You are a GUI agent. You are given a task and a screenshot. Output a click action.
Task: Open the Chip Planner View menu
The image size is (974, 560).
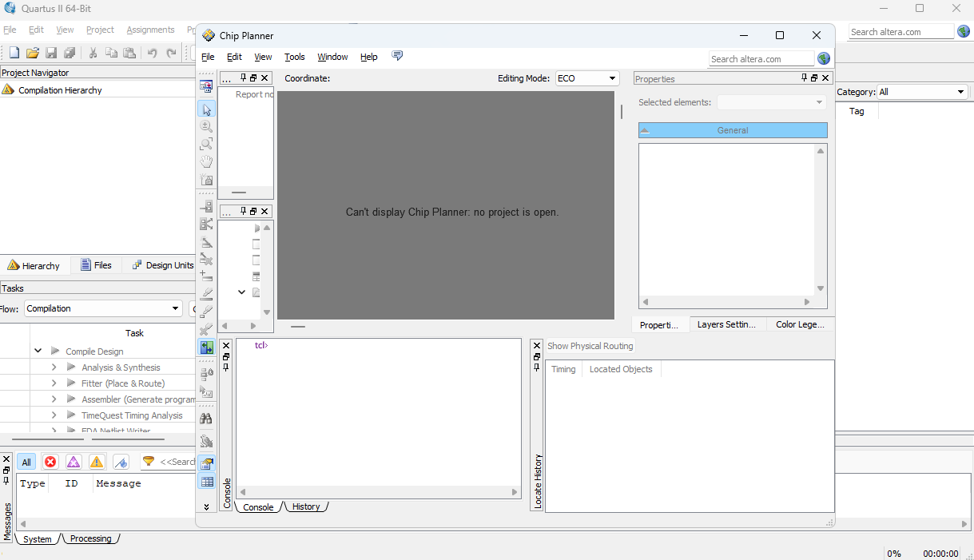coord(263,57)
